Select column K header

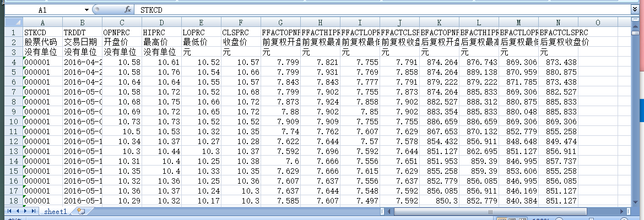point(440,23)
